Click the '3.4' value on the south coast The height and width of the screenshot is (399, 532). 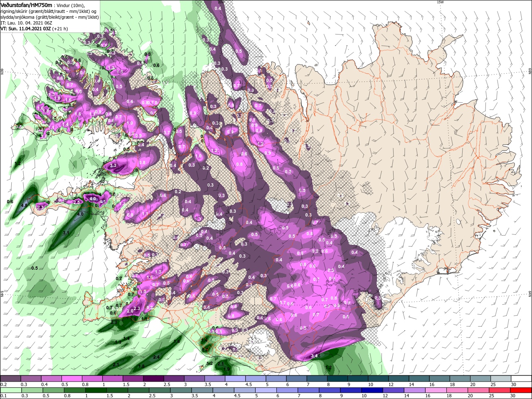(315, 356)
